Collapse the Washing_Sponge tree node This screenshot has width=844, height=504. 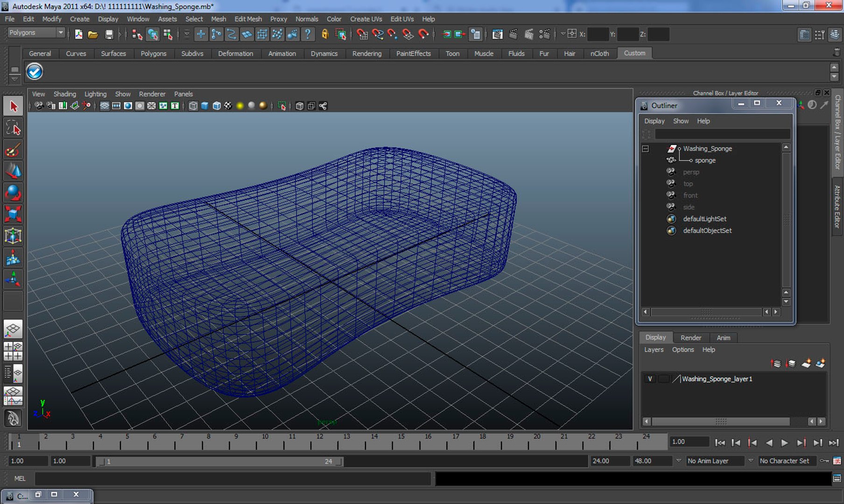point(645,149)
